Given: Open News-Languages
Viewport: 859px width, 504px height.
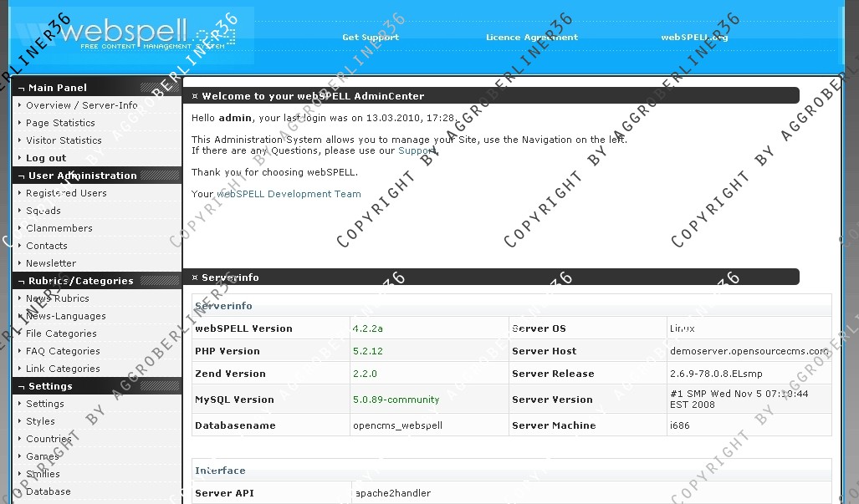Looking at the screenshot, I should pos(66,316).
